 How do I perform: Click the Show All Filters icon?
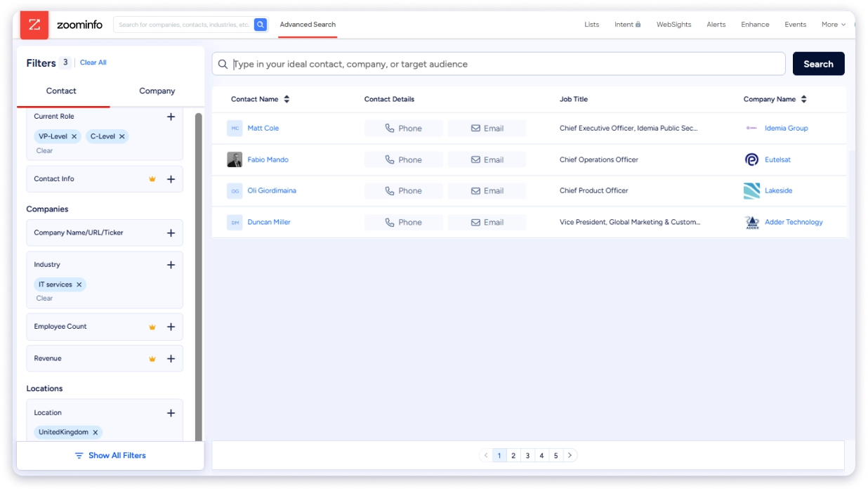click(x=79, y=456)
